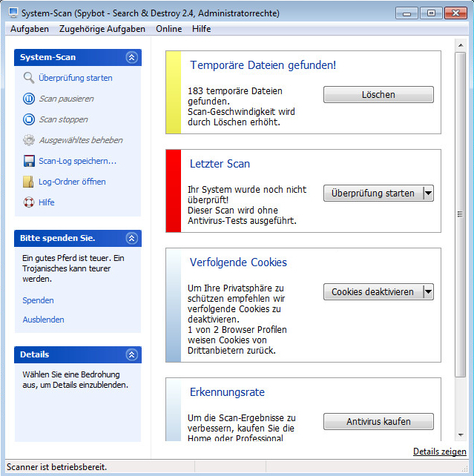Open the Online menu
The height and width of the screenshot is (476, 474).
pos(169,29)
